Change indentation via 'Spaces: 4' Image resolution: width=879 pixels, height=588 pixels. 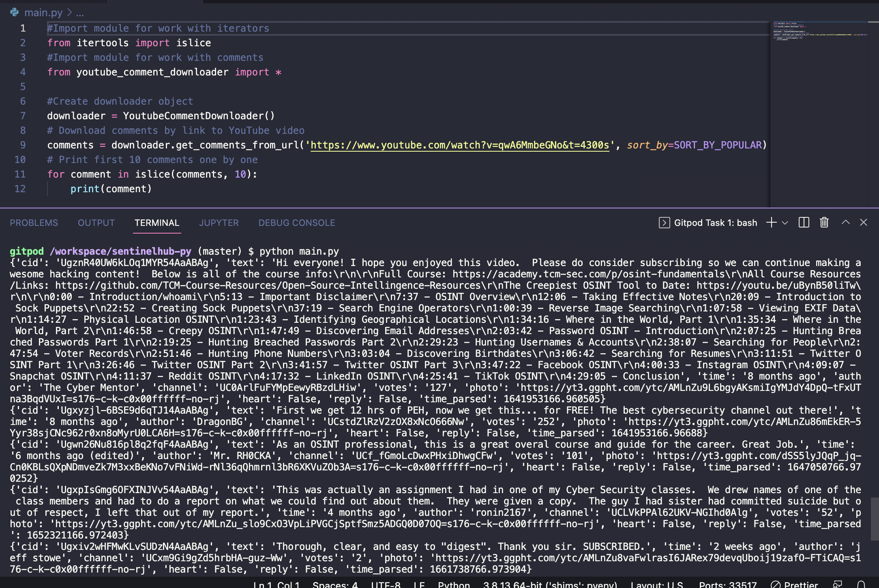click(x=335, y=584)
